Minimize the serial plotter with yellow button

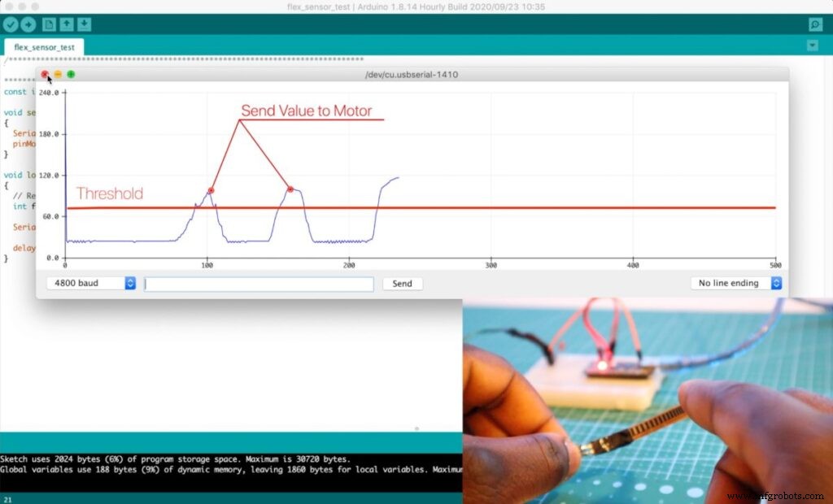(58, 75)
